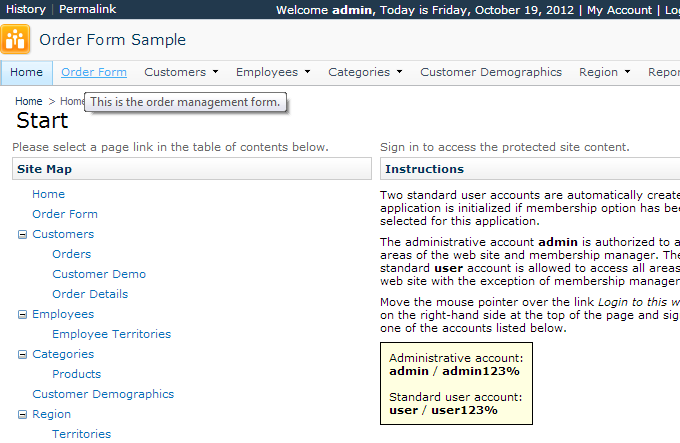
Task: Open the Employees dropdown menu
Action: [273, 72]
